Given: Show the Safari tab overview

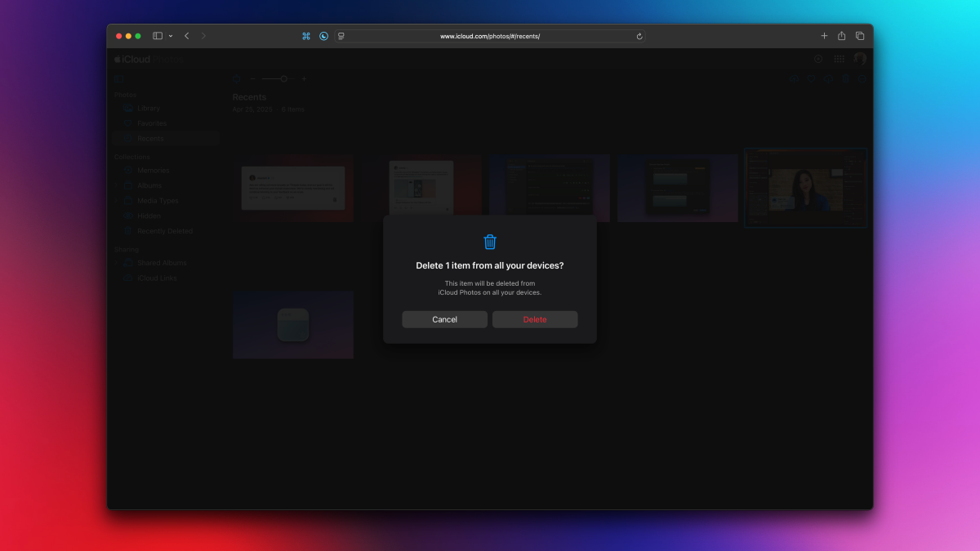Looking at the screenshot, I should pyautogui.click(x=860, y=36).
